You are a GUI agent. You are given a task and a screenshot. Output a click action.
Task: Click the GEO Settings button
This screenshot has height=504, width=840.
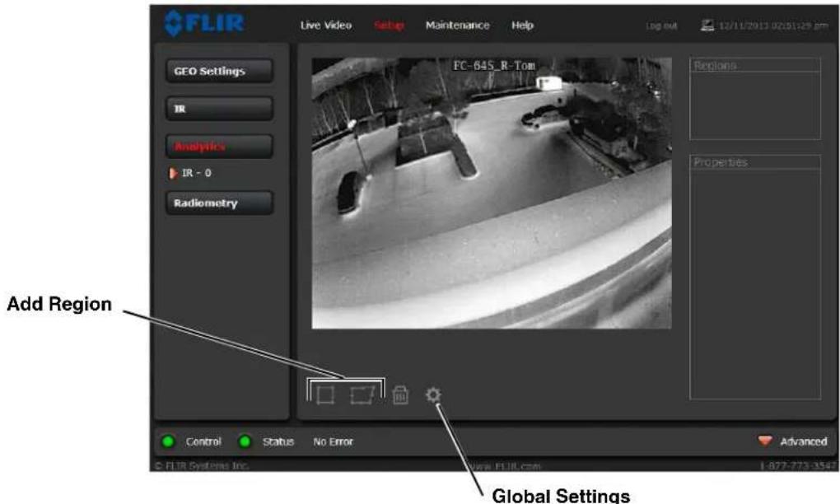coord(220,71)
